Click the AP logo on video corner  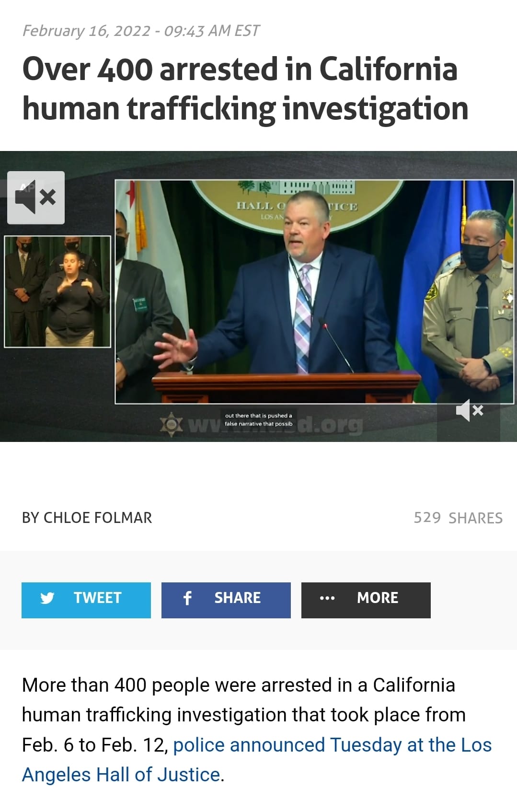click(x=27, y=188)
